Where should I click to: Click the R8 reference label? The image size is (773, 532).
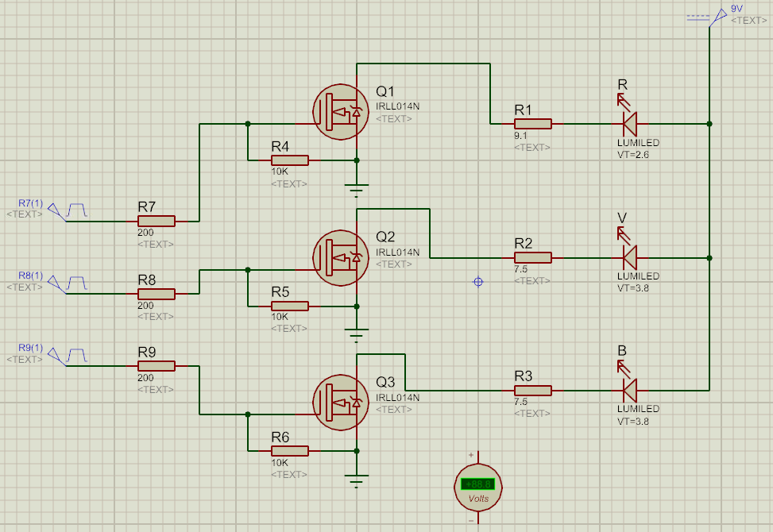(x=147, y=280)
